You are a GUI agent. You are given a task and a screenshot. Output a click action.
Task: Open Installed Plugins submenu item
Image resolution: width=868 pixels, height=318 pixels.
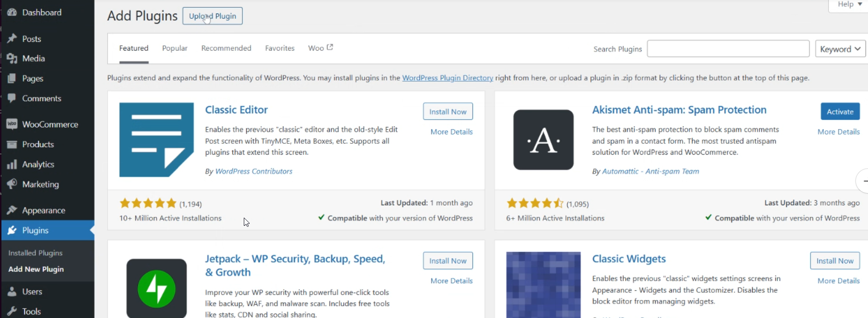pyautogui.click(x=35, y=253)
